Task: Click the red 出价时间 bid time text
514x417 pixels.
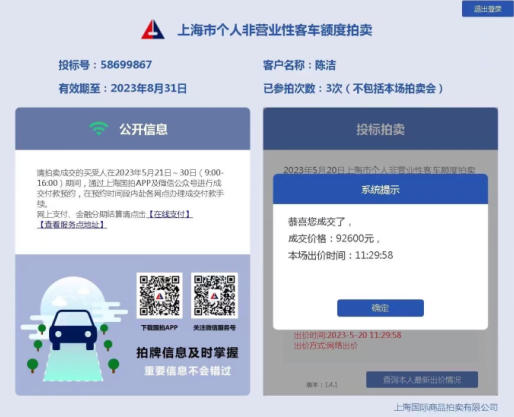Action: (347, 335)
